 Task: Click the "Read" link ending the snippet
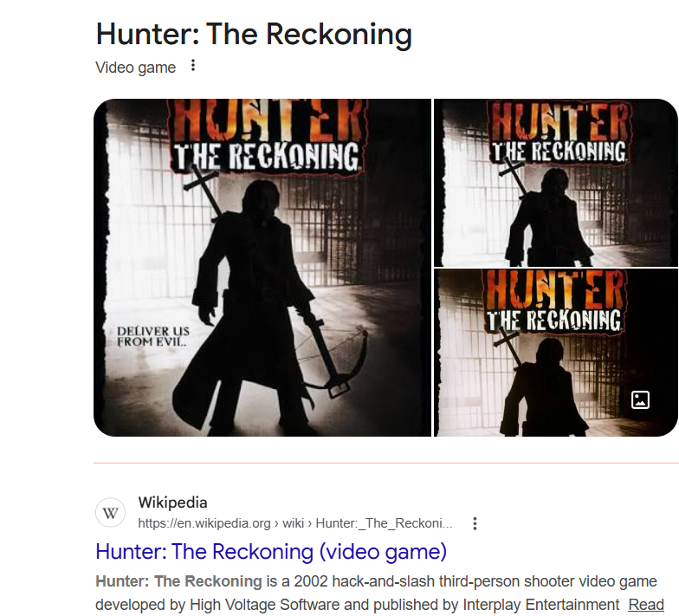pyautogui.click(x=646, y=605)
